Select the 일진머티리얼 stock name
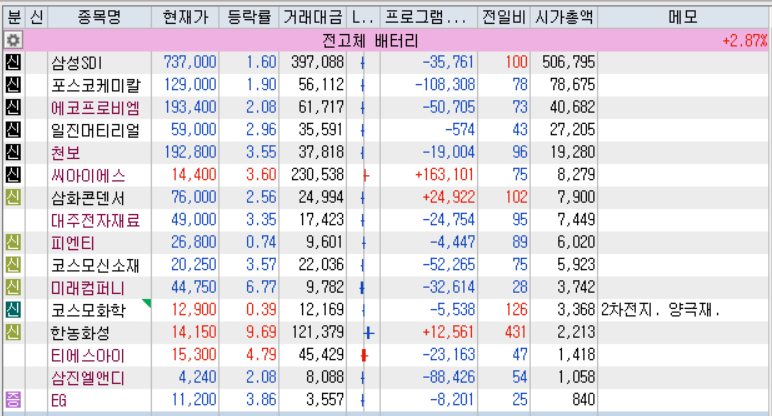The height and width of the screenshot is (416, 772). pyautogui.click(x=96, y=130)
